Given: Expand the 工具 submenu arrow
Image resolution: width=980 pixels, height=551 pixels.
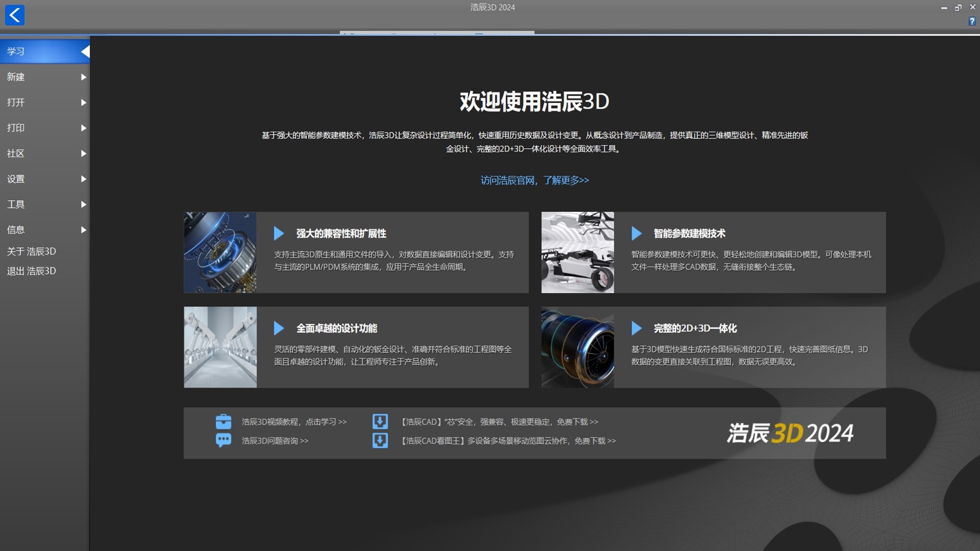Looking at the screenshot, I should [83, 204].
